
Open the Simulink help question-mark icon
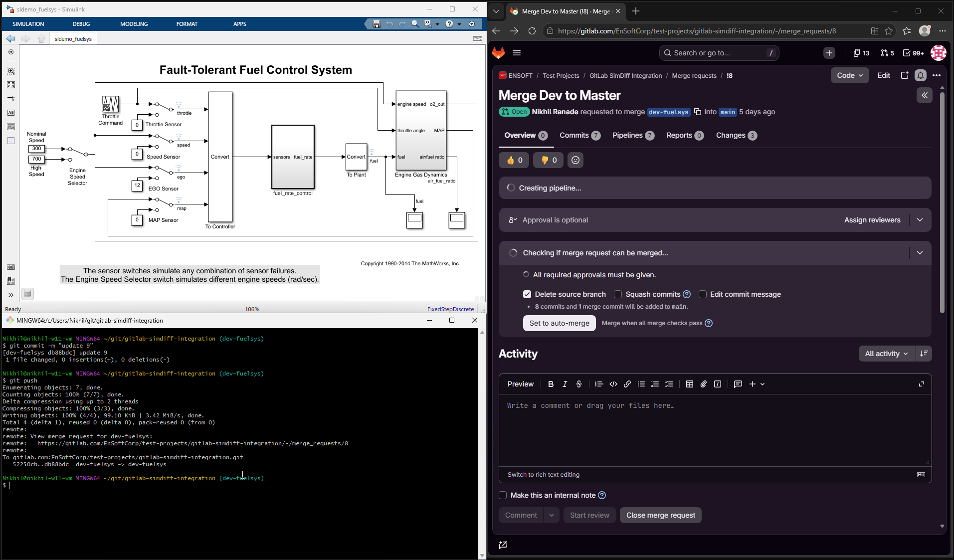[x=449, y=24]
